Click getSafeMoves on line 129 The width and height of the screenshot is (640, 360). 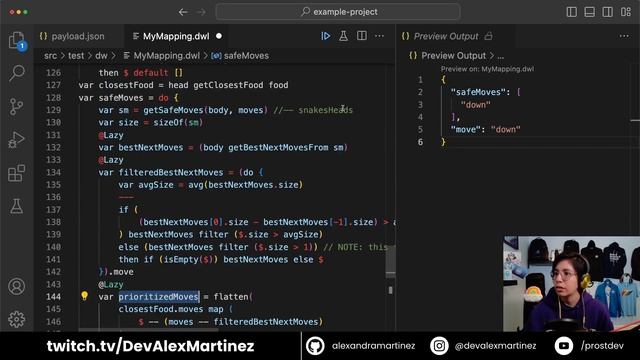coord(173,110)
